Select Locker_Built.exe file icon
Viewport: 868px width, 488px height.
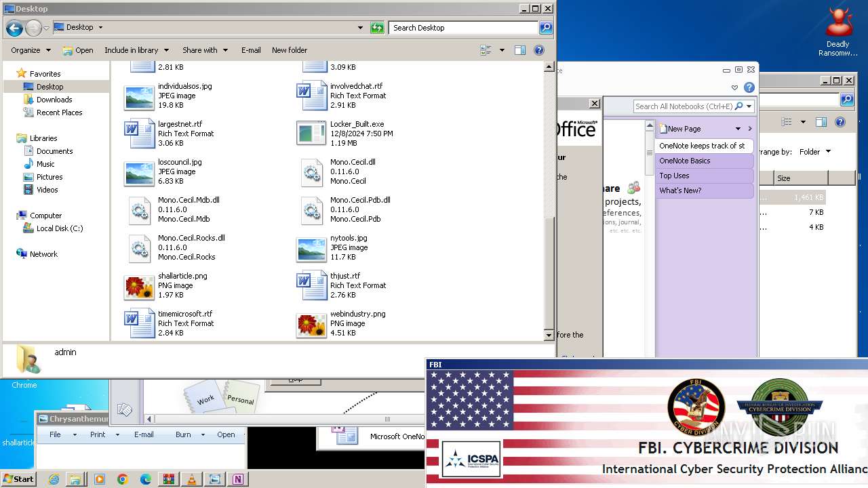pyautogui.click(x=311, y=134)
